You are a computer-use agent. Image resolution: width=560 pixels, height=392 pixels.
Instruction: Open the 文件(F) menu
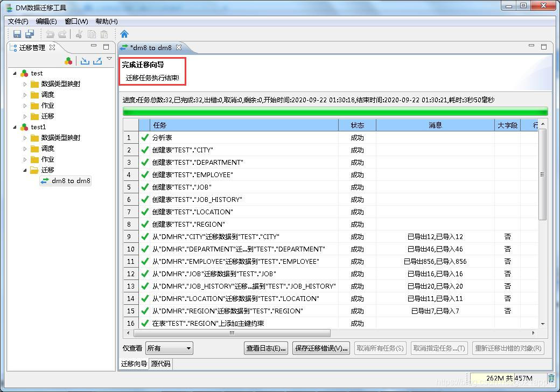[18, 22]
